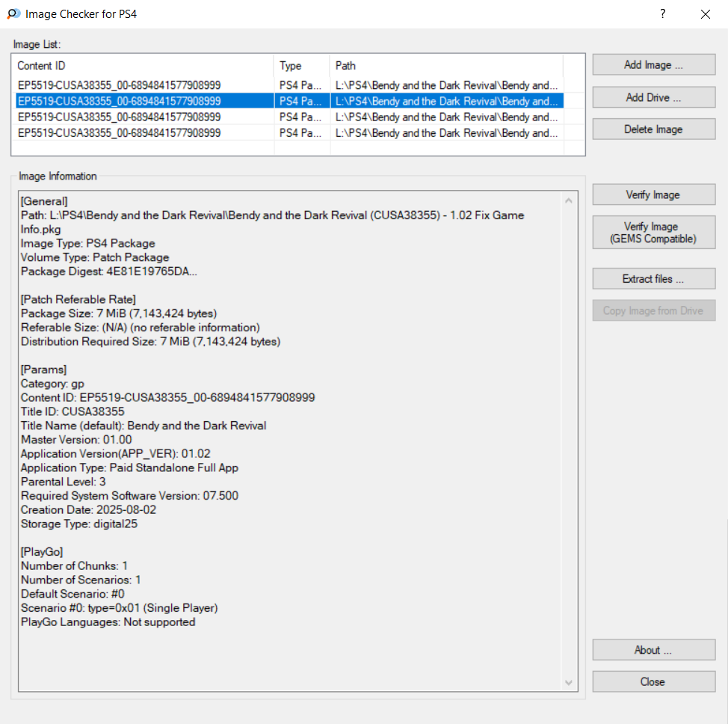This screenshot has height=724, width=728.
Task: Click the Close button at bottom right
Action: click(x=653, y=681)
